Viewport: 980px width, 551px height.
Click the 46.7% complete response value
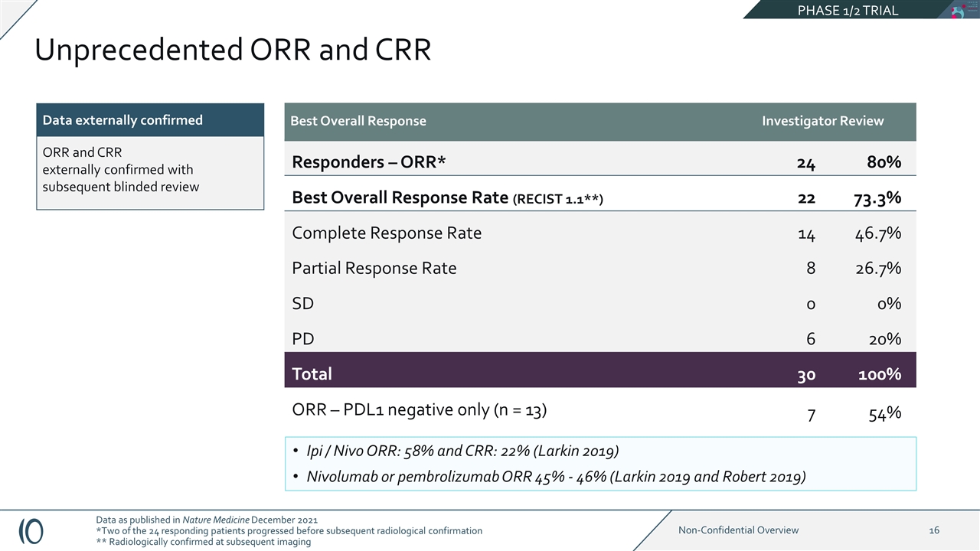[877, 233]
